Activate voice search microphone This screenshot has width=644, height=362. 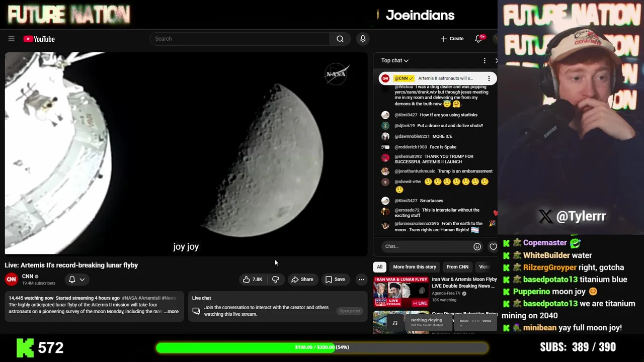click(363, 39)
